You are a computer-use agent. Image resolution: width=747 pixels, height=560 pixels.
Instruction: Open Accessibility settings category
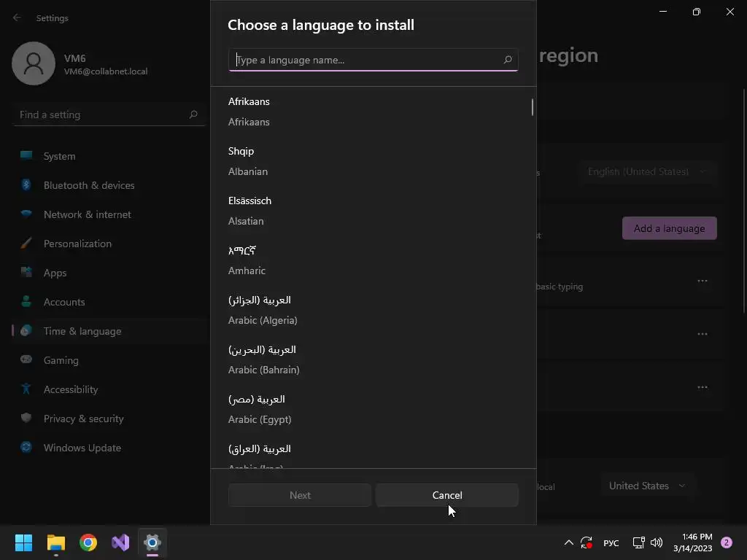(109, 389)
